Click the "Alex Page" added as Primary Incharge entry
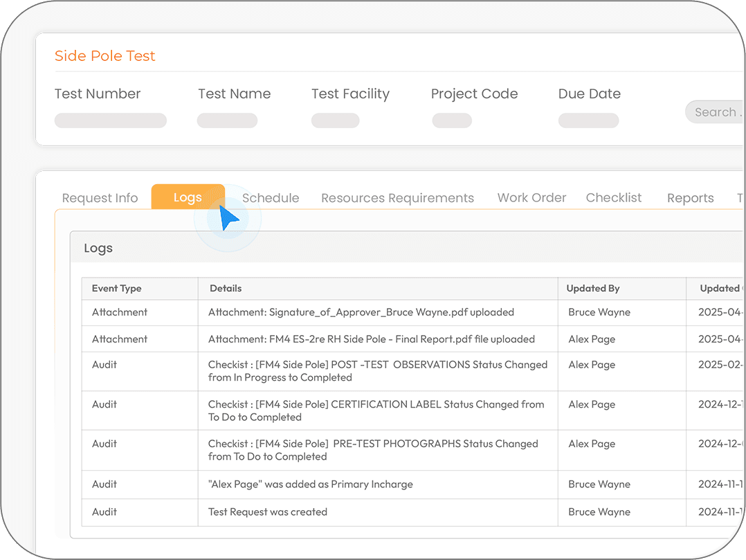 coord(310,485)
